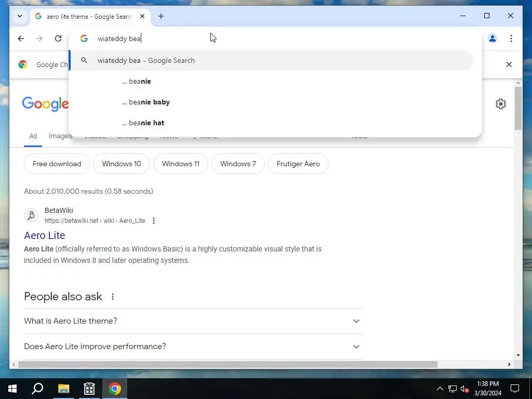The height and width of the screenshot is (399, 532).
Task: Click the Chrome taskbar icon
Action: coord(115,389)
